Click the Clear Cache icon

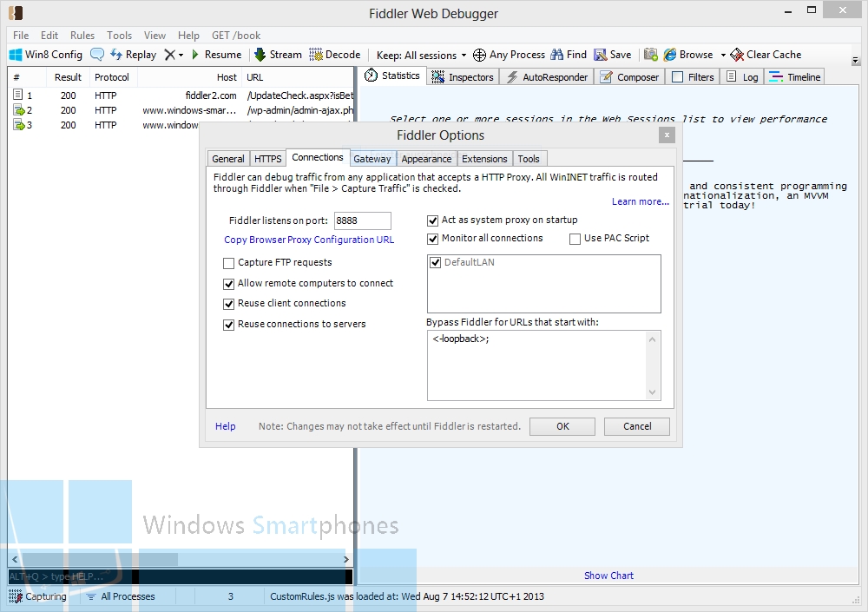(x=737, y=55)
